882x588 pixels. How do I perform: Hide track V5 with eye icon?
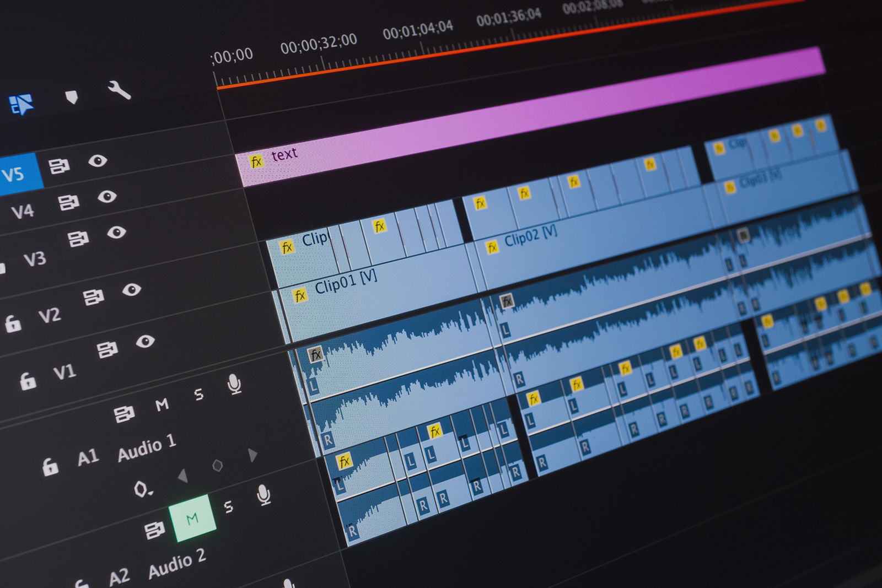tap(98, 160)
